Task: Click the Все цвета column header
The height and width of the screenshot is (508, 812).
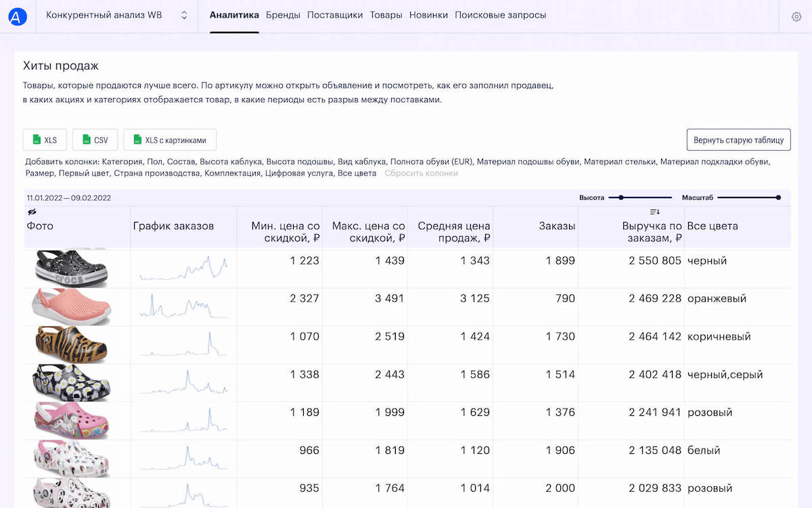Action: pos(713,226)
